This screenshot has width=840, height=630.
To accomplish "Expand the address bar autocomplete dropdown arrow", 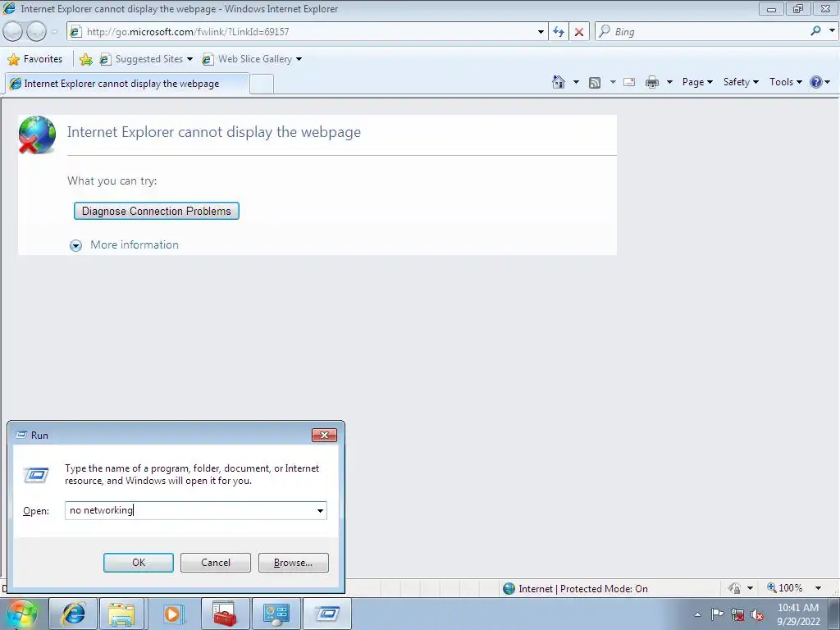I will [x=541, y=32].
